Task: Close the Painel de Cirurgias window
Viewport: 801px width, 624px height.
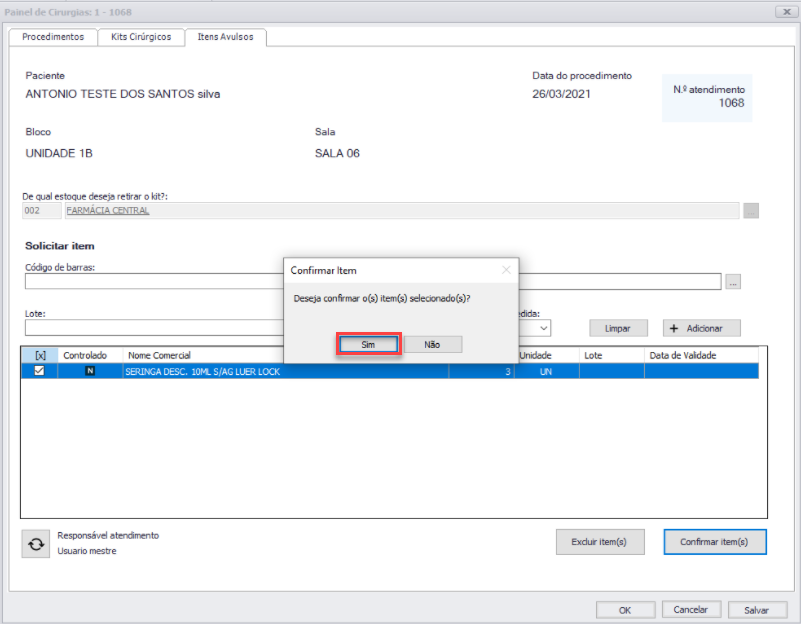Action: (787, 12)
